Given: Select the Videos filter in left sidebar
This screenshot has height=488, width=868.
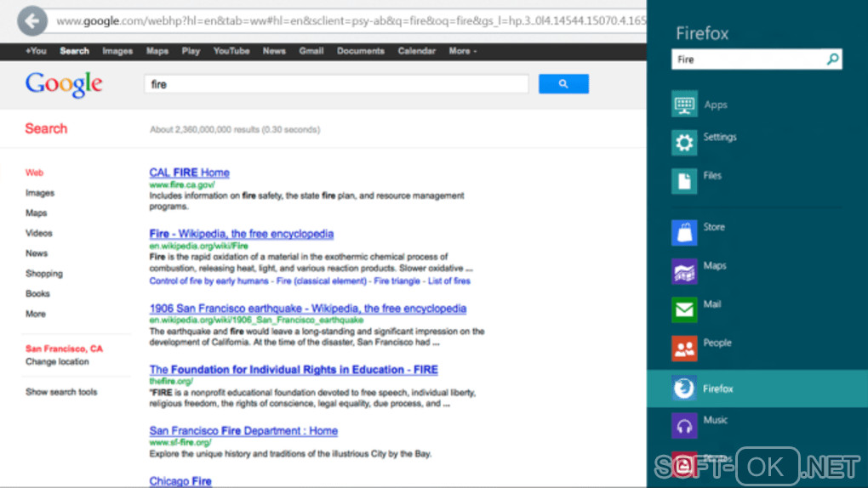Looking at the screenshot, I should coord(39,234).
